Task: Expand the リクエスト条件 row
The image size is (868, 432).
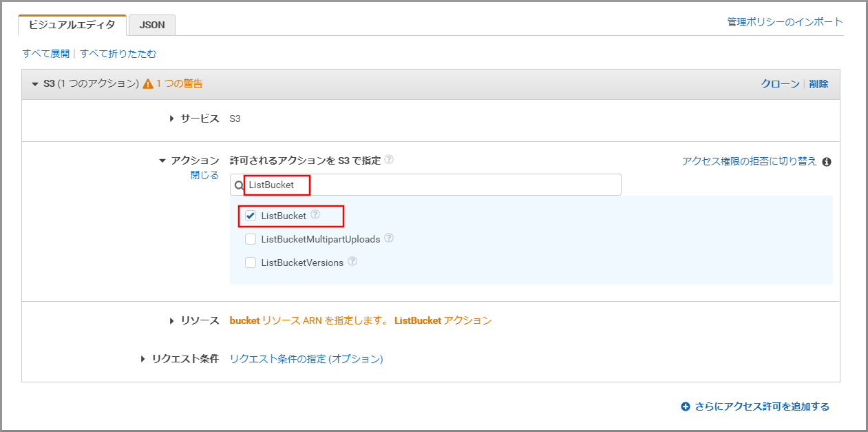Action: (143, 359)
